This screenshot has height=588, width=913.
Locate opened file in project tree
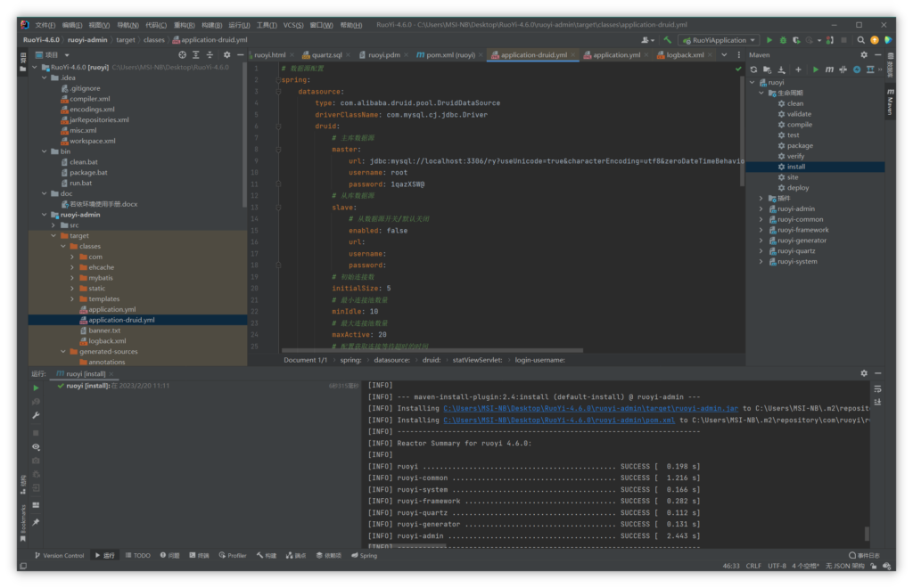[182, 54]
